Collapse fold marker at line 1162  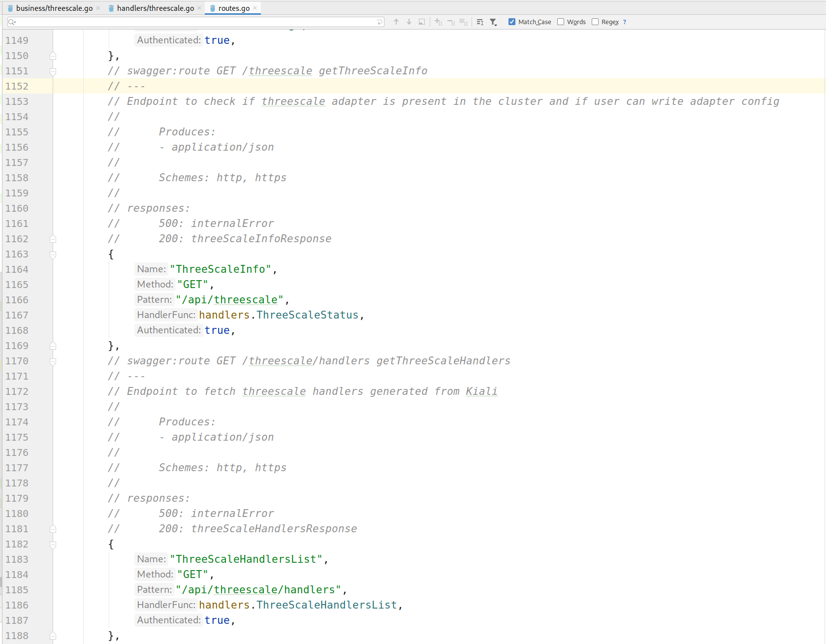point(53,239)
